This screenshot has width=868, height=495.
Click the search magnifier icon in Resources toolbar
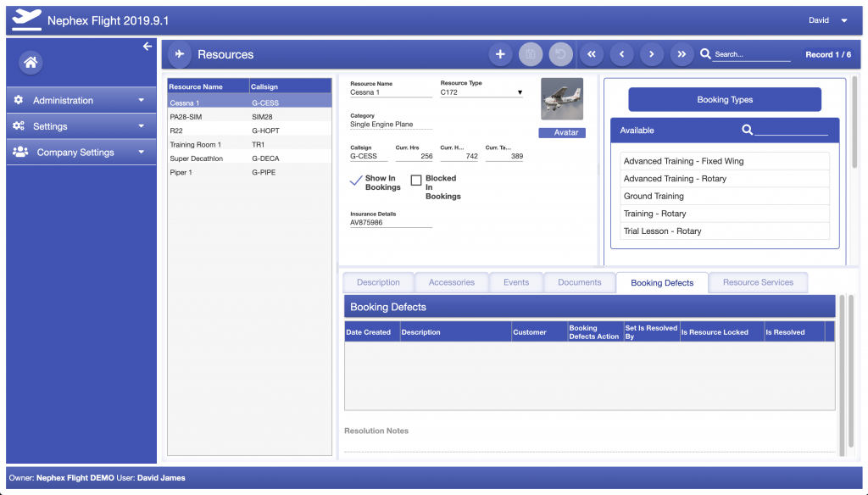point(705,53)
